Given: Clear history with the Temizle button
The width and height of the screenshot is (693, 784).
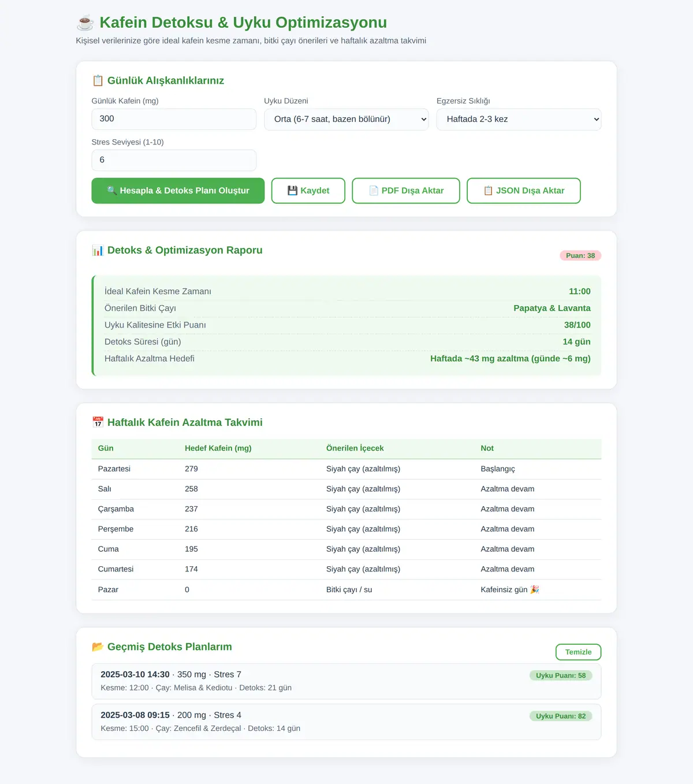Looking at the screenshot, I should point(578,652).
